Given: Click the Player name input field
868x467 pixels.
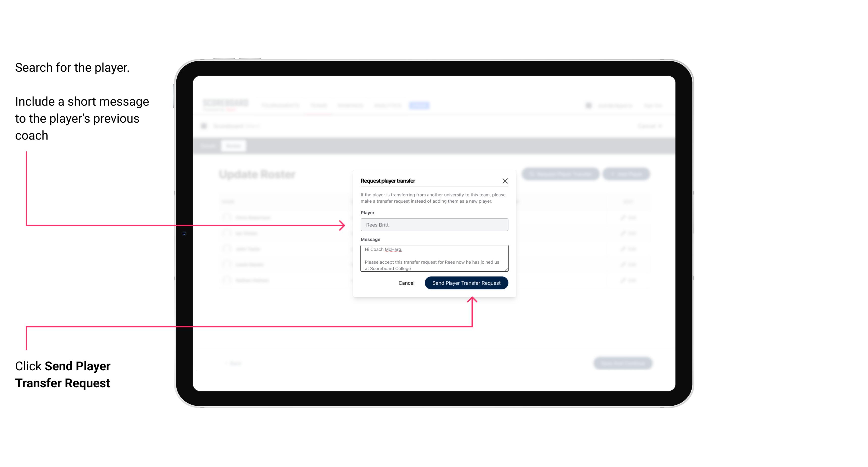Looking at the screenshot, I should pyautogui.click(x=433, y=224).
